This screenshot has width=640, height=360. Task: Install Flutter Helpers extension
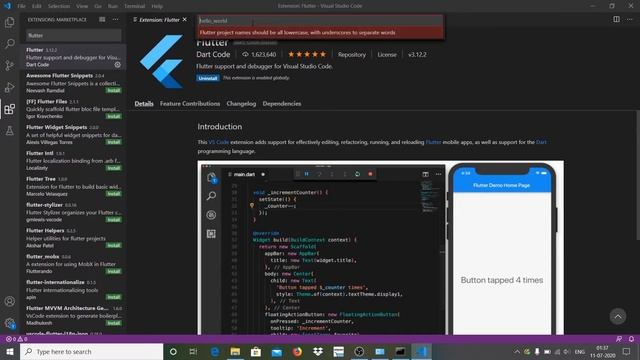pyautogui.click(x=114, y=245)
